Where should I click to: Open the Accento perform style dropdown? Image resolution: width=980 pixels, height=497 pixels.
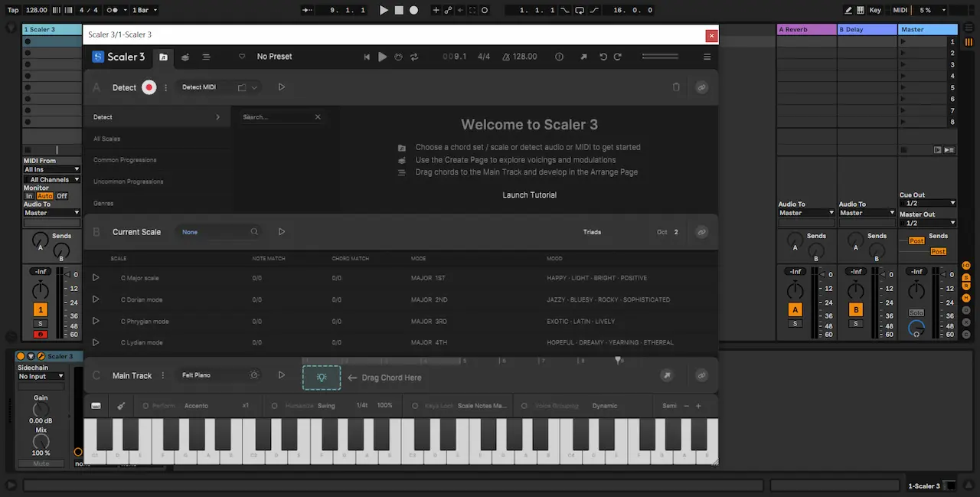coord(197,406)
